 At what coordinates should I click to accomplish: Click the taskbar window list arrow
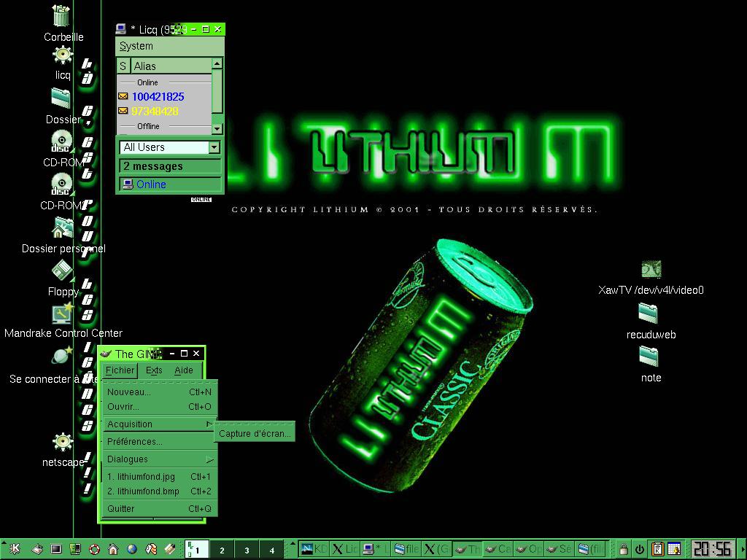coord(293,544)
